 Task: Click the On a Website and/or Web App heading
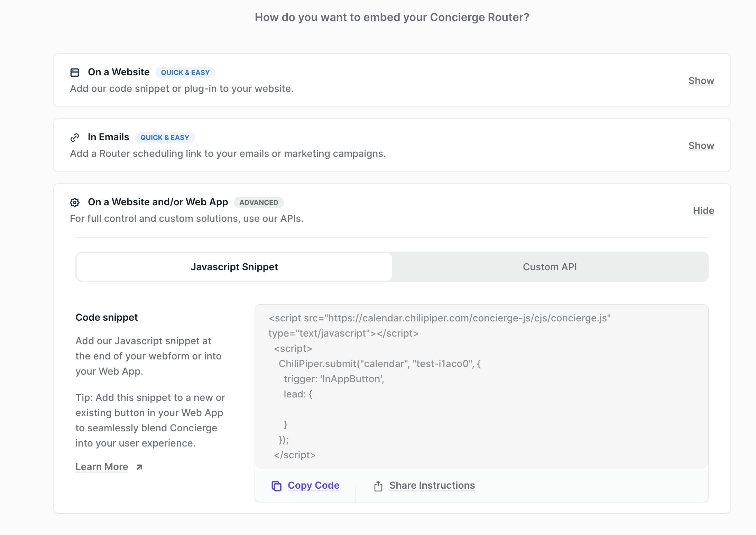point(158,202)
